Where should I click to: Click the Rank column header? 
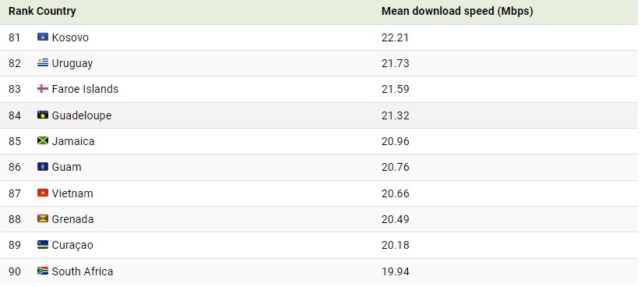coord(21,12)
